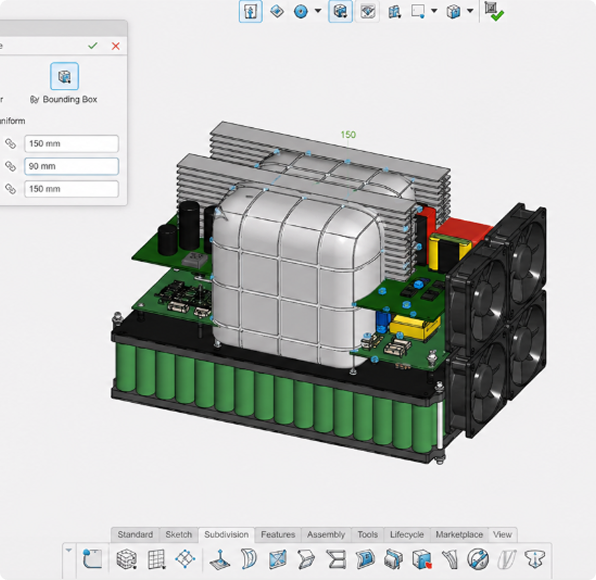Click the angular Z-shaped bridge icon
596x580 pixels.
click(337, 559)
